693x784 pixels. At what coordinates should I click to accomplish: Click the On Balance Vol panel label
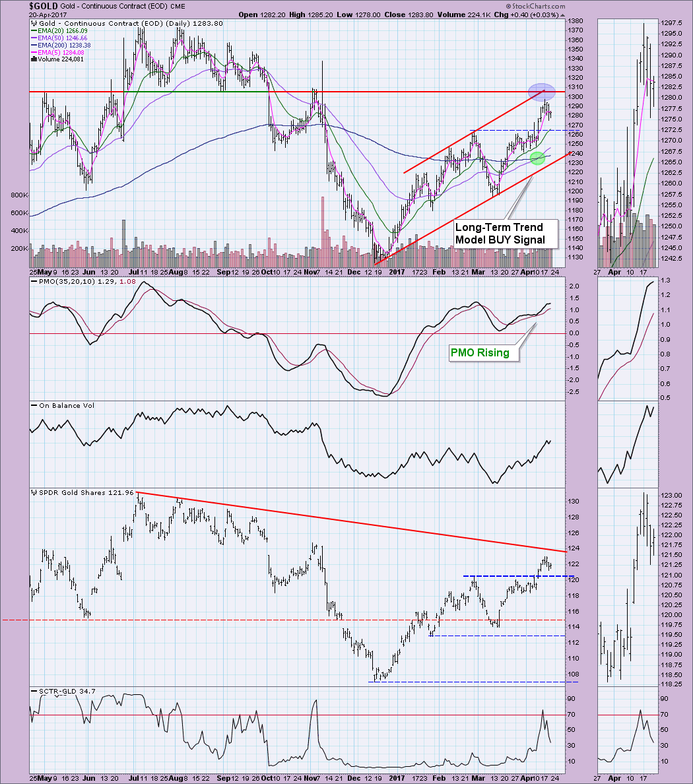(63, 405)
